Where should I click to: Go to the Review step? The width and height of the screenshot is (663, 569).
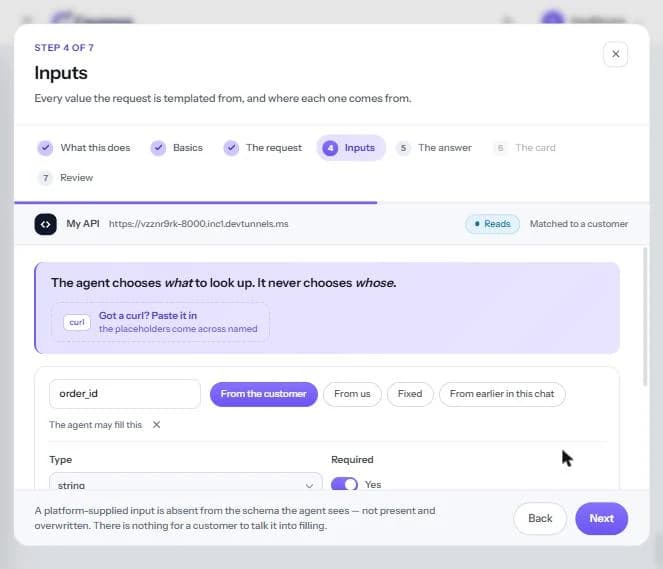coord(66,178)
